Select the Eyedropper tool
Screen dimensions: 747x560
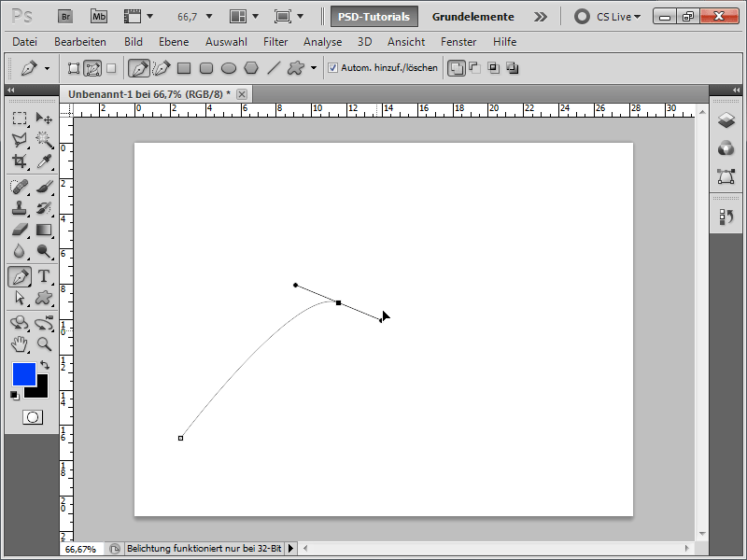44,161
